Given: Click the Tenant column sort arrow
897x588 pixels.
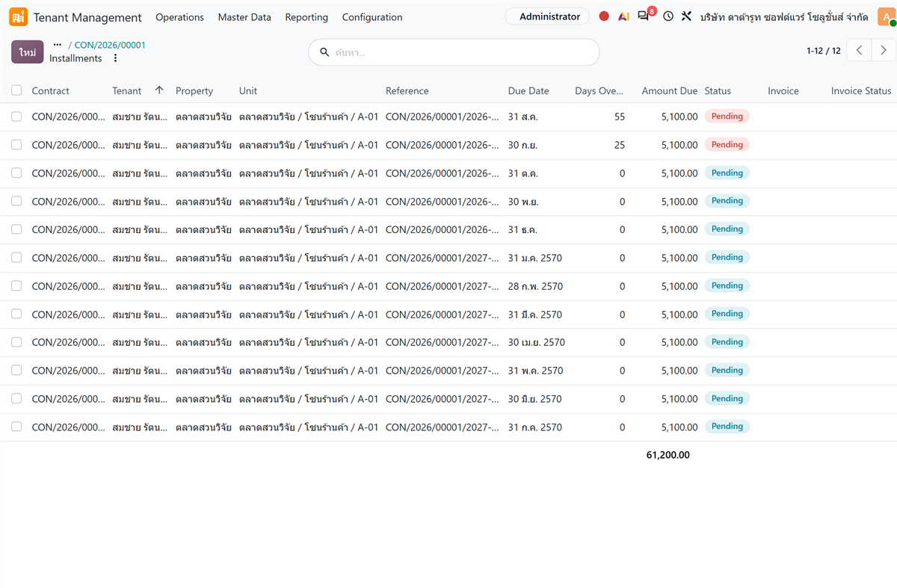Looking at the screenshot, I should [159, 90].
